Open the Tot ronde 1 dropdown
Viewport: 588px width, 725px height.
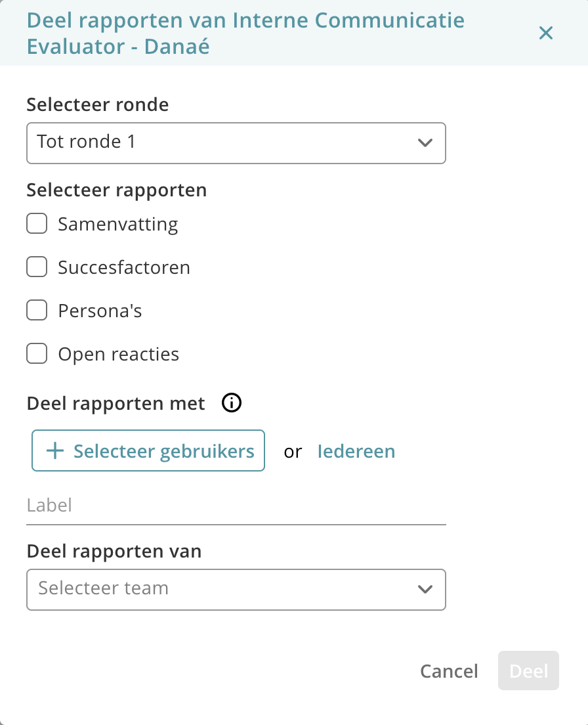[236, 143]
